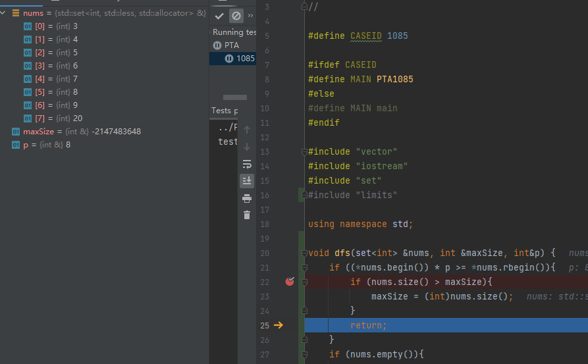
Task: Collapse the includes fold at line 13
Action: pyautogui.click(x=304, y=152)
